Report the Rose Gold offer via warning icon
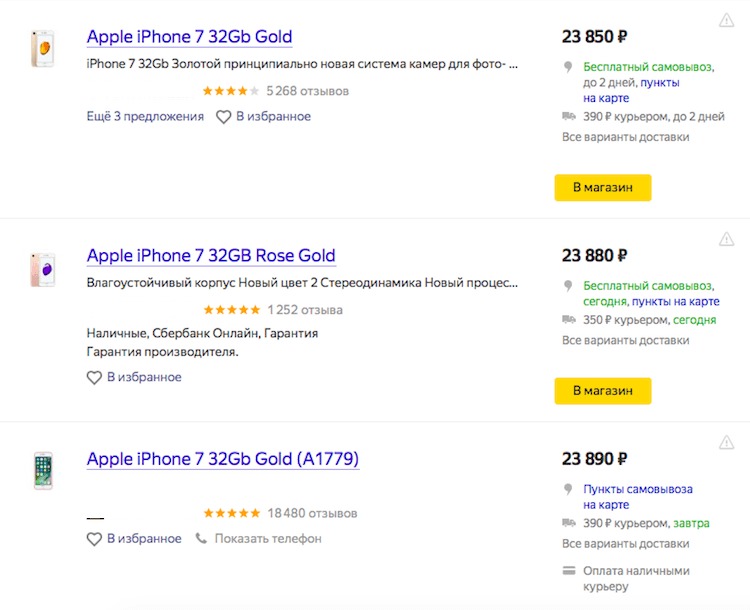Screen dimensions: 750x610 click(726, 239)
